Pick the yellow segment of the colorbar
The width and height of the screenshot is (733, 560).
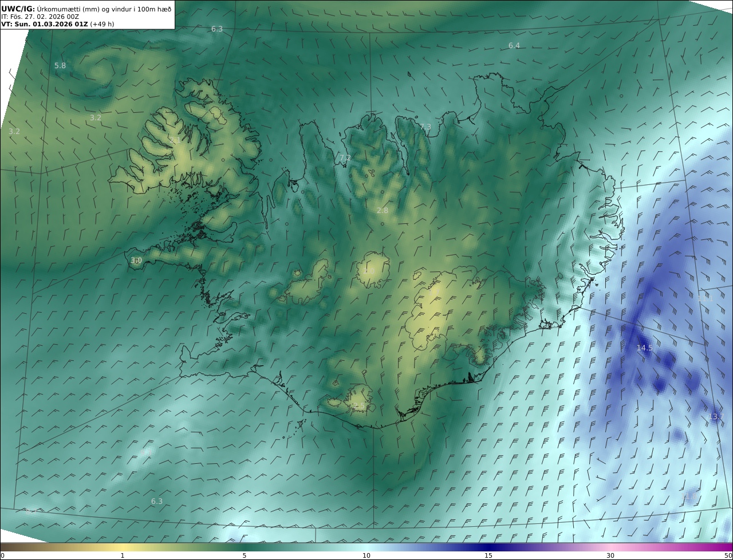pyautogui.click(x=123, y=547)
